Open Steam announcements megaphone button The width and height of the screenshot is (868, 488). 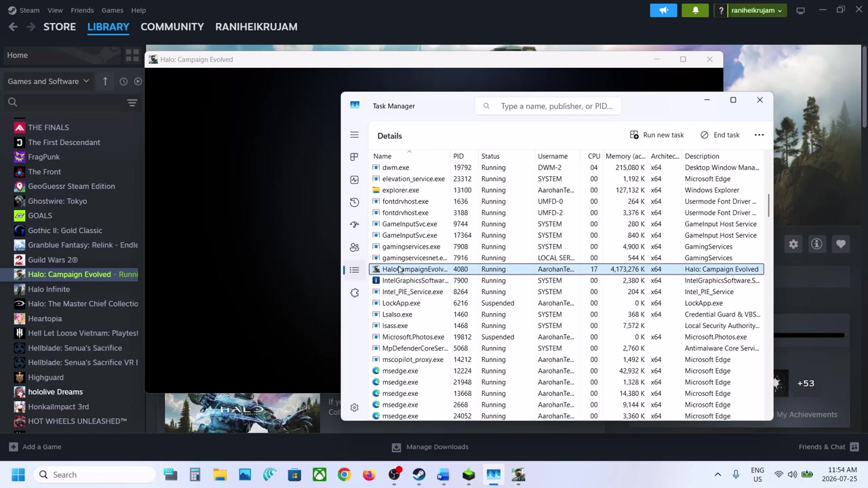click(664, 10)
